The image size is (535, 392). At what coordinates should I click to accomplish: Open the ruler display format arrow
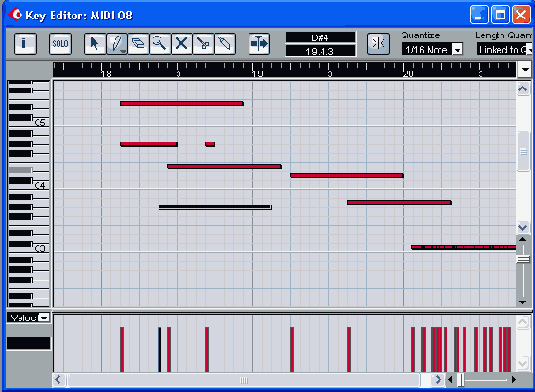525,70
